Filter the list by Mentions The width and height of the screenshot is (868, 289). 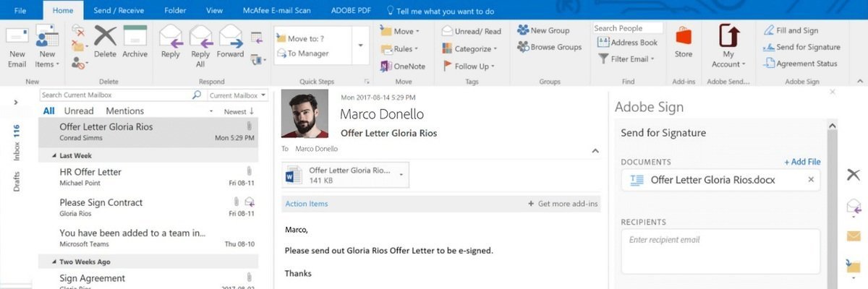pyautogui.click(x=124, y=111)
